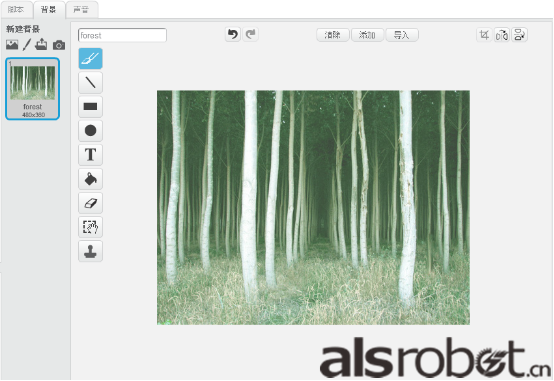
Task: Select the Rectangle tool
Action: click(90, 106)
